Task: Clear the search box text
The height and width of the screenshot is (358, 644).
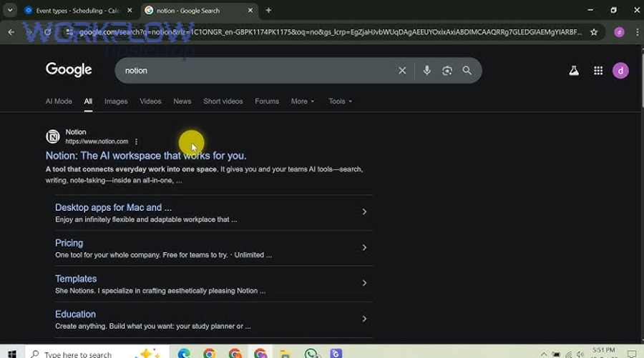Action: (402, 71)
